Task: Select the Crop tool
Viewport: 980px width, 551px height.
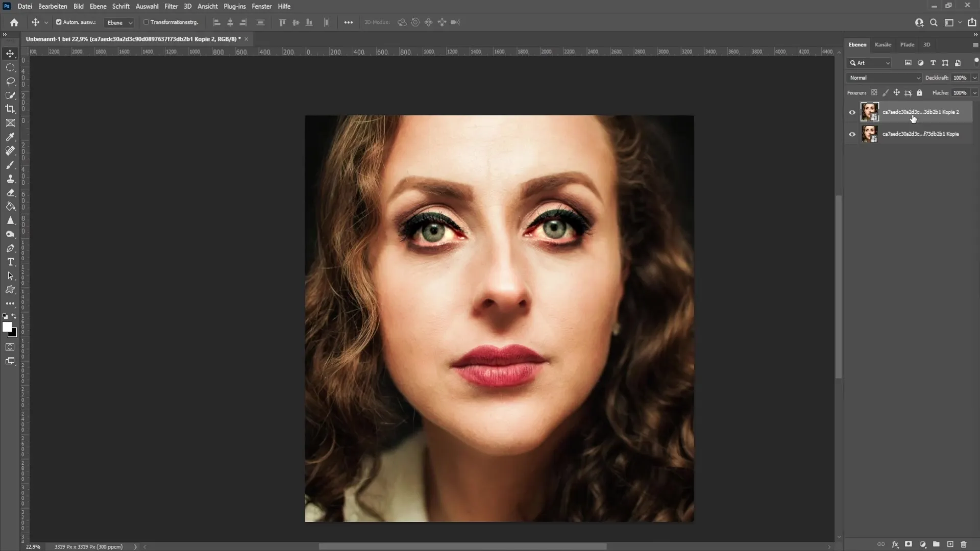Action: [10, 108]
